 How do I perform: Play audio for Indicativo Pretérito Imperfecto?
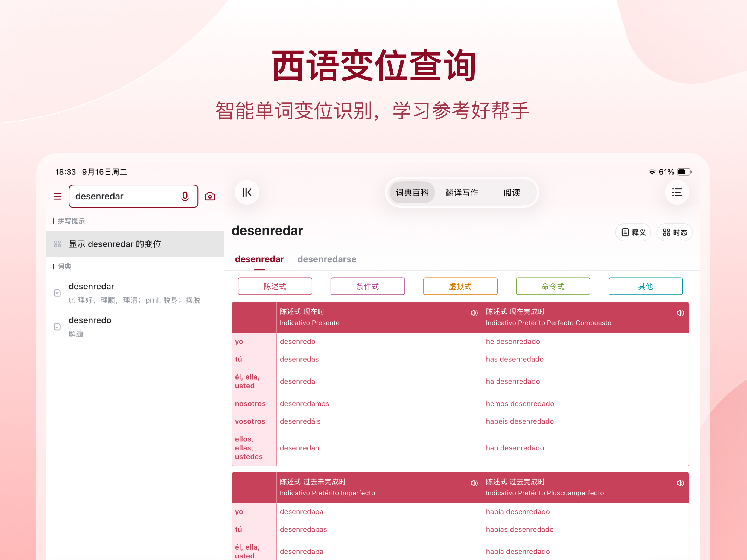point(474,483)
